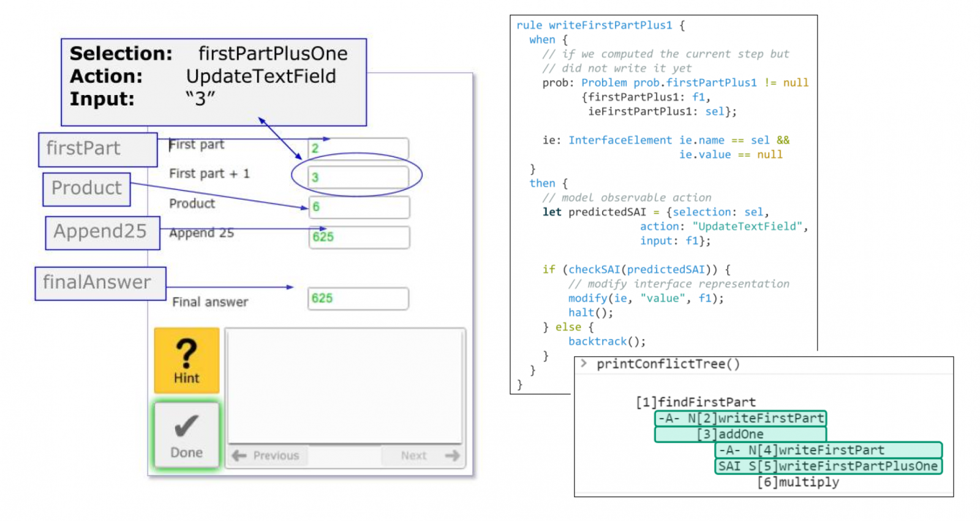
Task: Select the [3]addOne tree node
Action: [741, 434]
